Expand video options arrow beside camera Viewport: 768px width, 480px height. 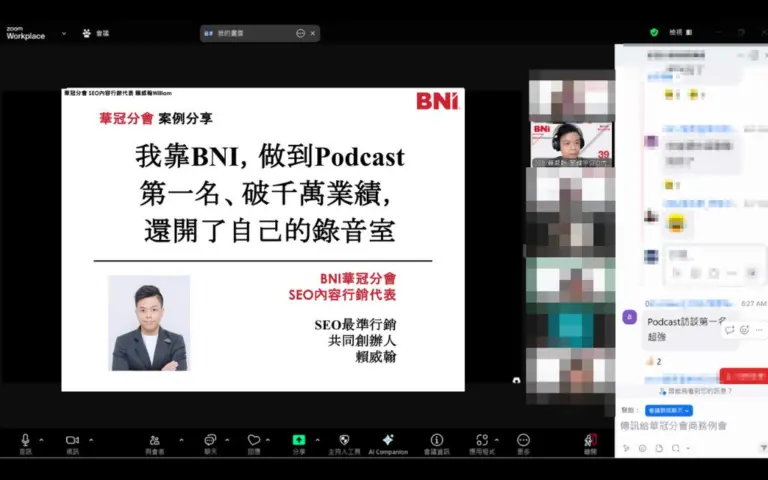click(x=91, y=439)
